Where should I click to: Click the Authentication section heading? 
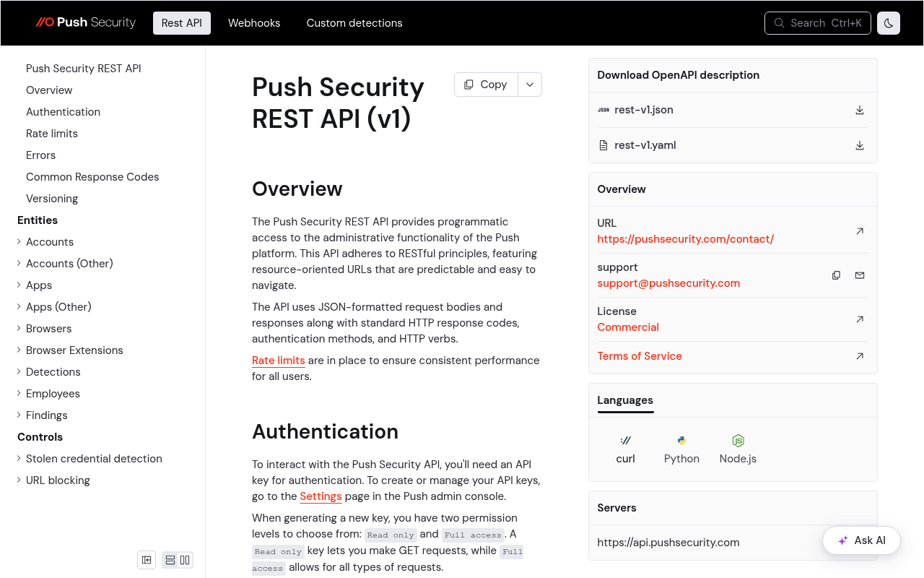point(325,431)
